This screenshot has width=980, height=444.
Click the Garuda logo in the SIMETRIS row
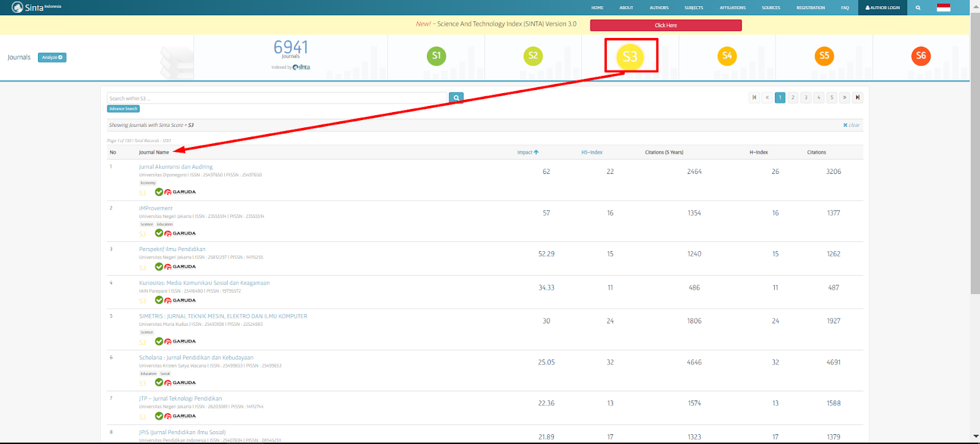coord(180,341)
